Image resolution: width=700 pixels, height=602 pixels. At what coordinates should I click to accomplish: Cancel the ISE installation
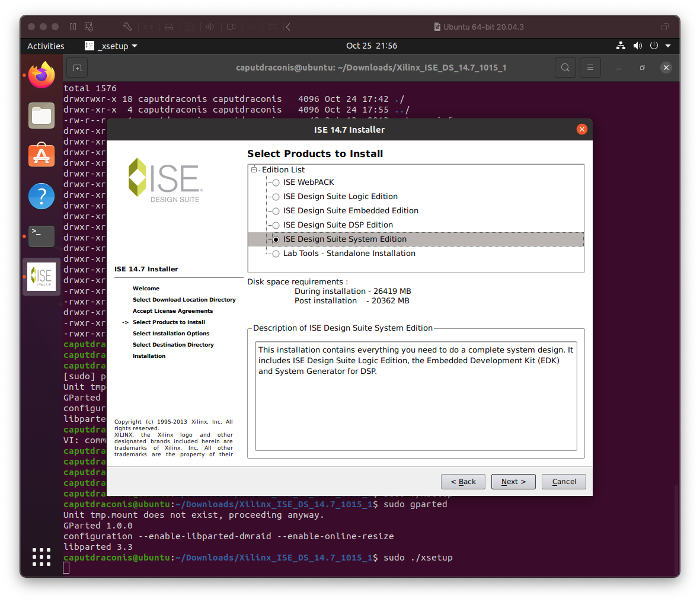[564, 482]
